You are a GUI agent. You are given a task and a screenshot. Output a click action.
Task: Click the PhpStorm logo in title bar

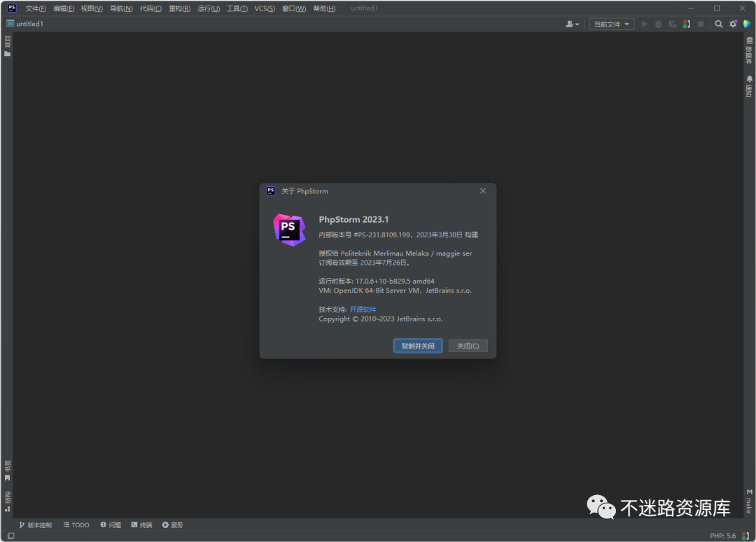(12, 8)
